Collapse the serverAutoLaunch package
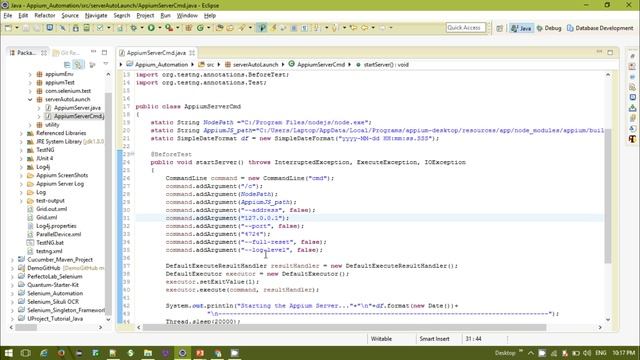640x360 pixels. click(30, 99)
